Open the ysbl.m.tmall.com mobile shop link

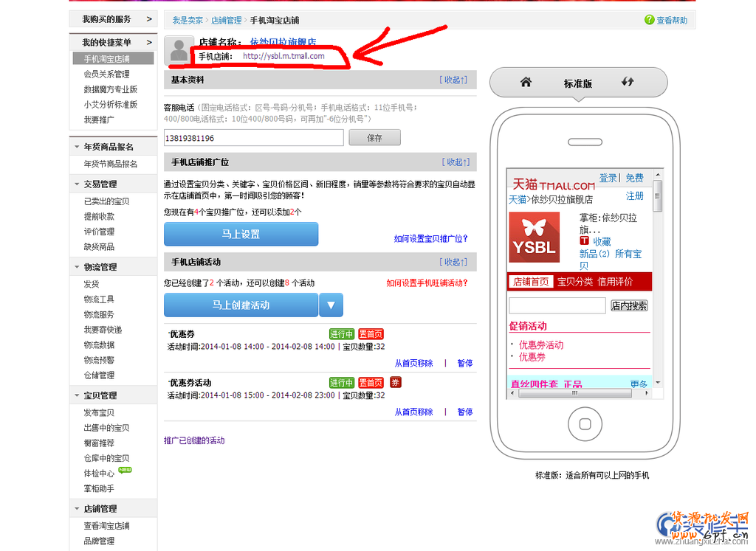point(283,56)
